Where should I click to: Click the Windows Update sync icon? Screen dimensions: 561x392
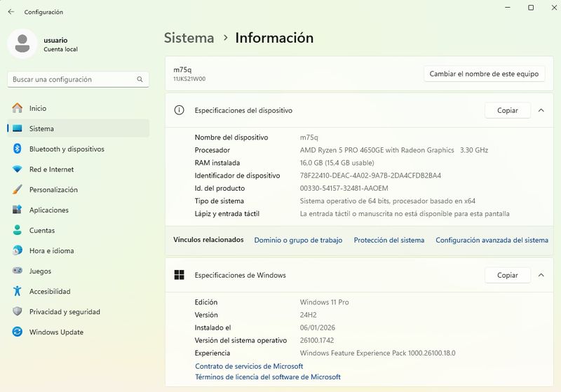click(17, 332)
